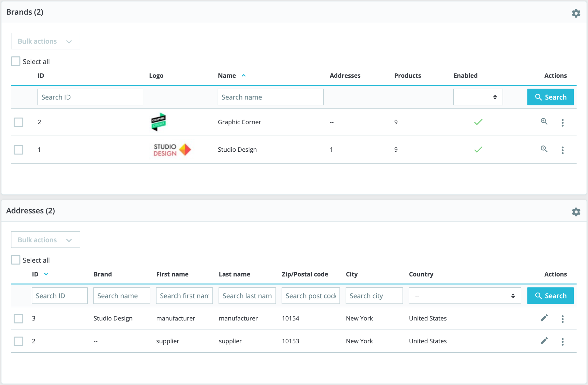Screen dimensions: 588x385
Task: Edit supplier address with pencil icon
Action: 544,341
